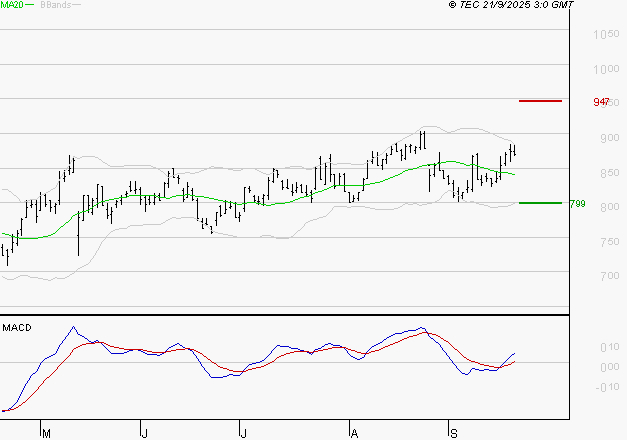Click the 'M' month marker on time axis
627x440 pixels.
(45, 432)
